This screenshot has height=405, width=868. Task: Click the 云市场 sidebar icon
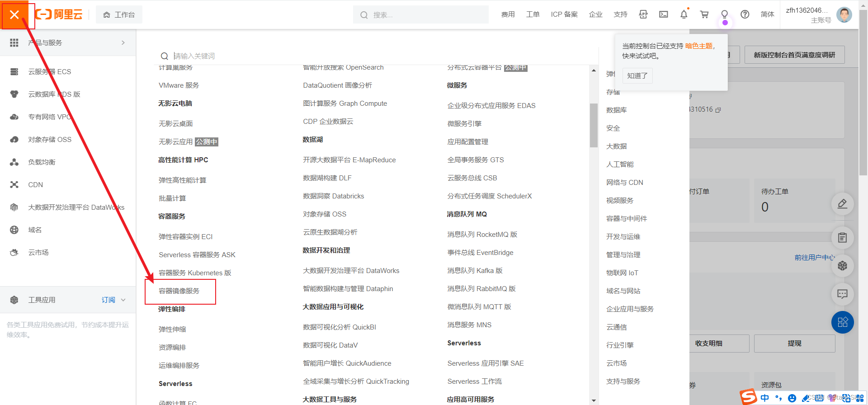(14, 252)
